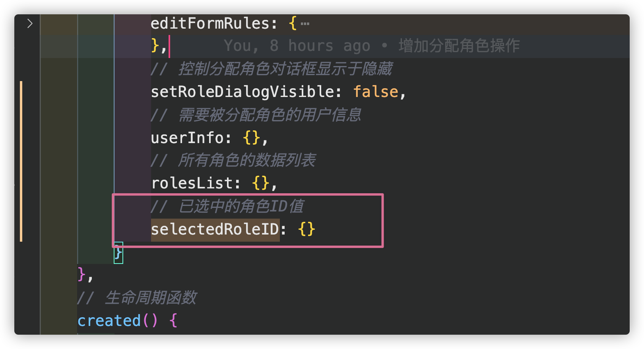Click the comment 已选中的角色ID值

click(241, 206)
